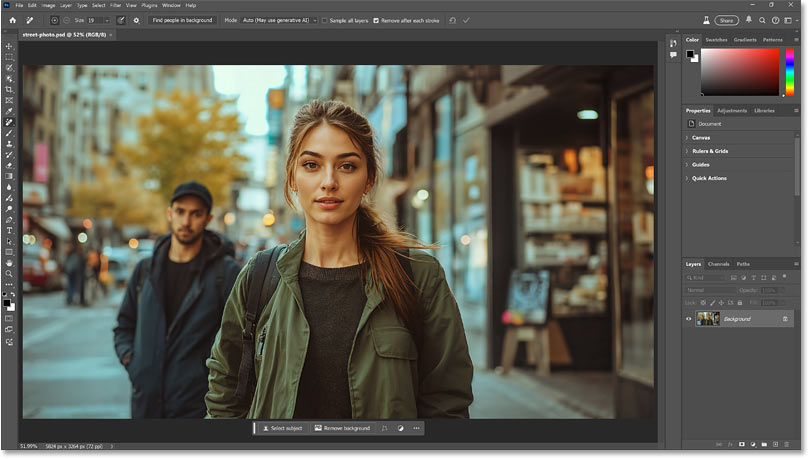Viewport: 809px width, 459px height.
Task: Toggle pressure for size icon
Action: [121, 21]
